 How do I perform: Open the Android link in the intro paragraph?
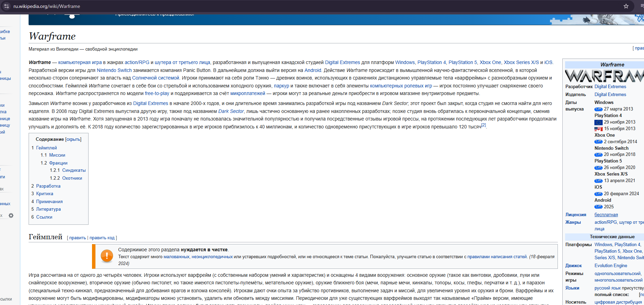click(x=313, y=70)
